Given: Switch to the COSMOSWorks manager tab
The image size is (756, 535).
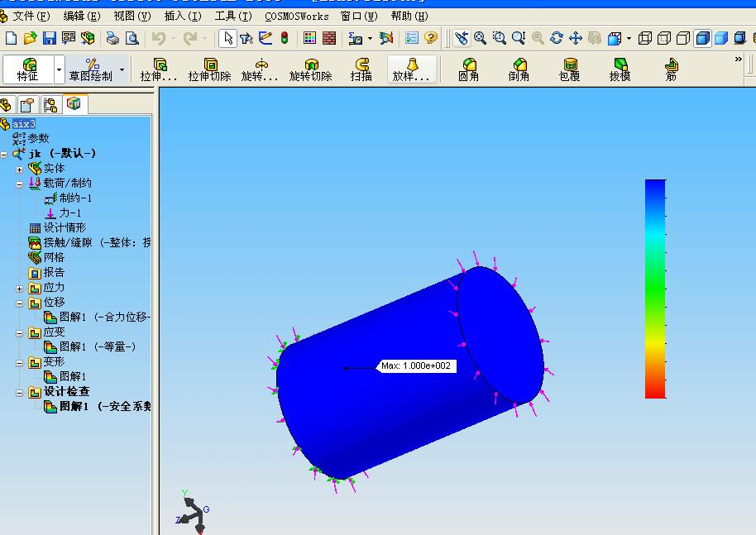Looking at the screenshot, I should pos(74,103).
